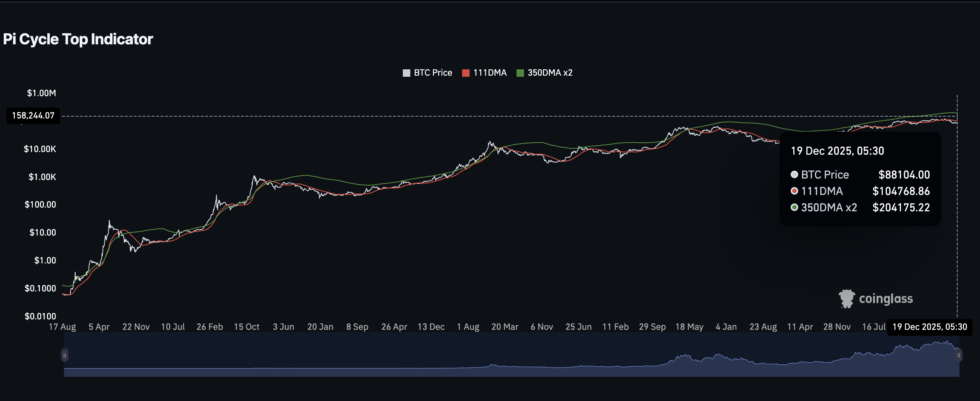This screenshot has width=980, height=401.
Task: Grab the left range slider handle
Action: point(65,355)
